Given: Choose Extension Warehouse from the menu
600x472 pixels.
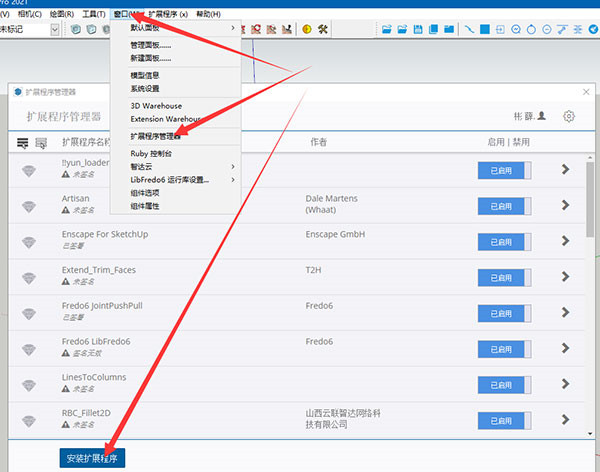Looking at the screenshot, I should coord(165,119).
